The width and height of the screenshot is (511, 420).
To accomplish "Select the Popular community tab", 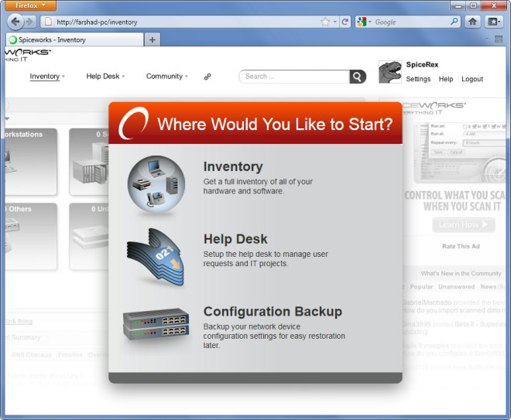I will (421, 287).
